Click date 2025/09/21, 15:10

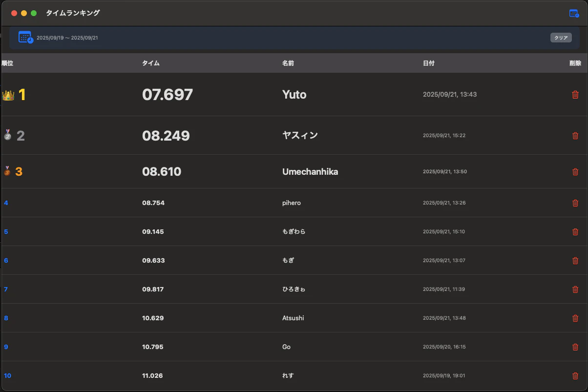tap(444, 232)
